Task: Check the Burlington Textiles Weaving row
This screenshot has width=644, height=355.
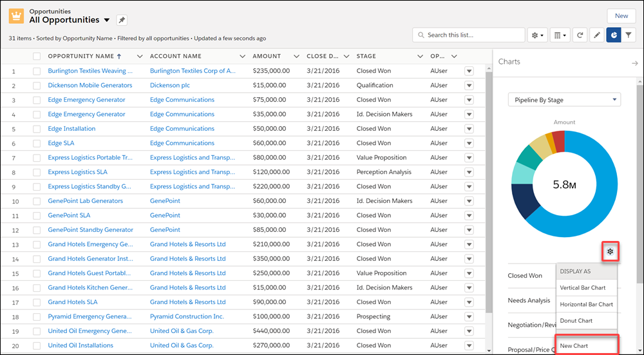Action: 37,71
